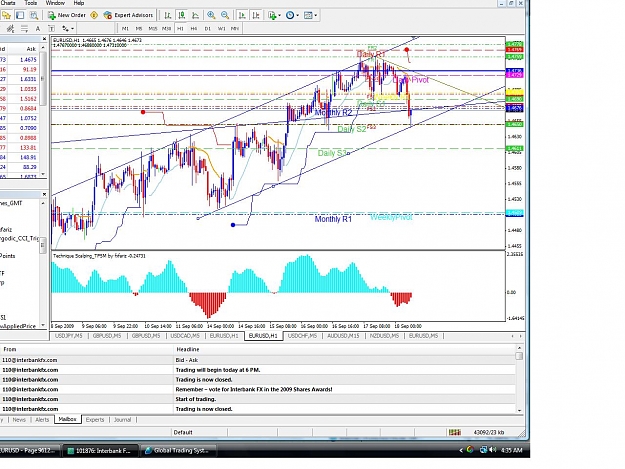This screenshot has width=625, height=469.
Task: Expand the Templates dropdown arrow
Action: click(x=316, y=16)
